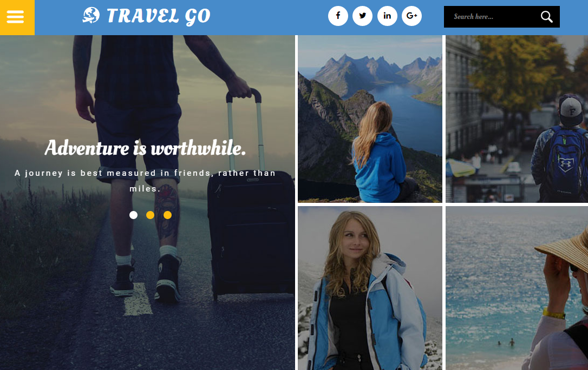Click the Facebook social icon
This screenshot has width=588, height=370.
[x=338, y=16]
